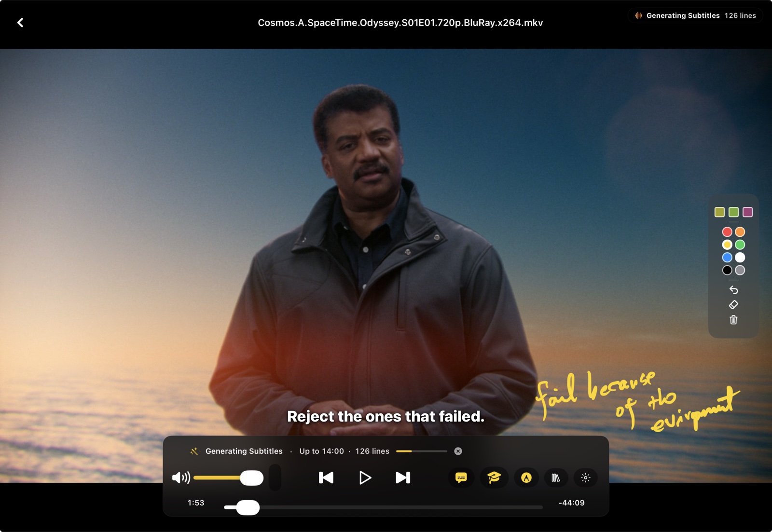Choose the black circle pen color
The image size is (772, 532).
click(x=727, y=271)
